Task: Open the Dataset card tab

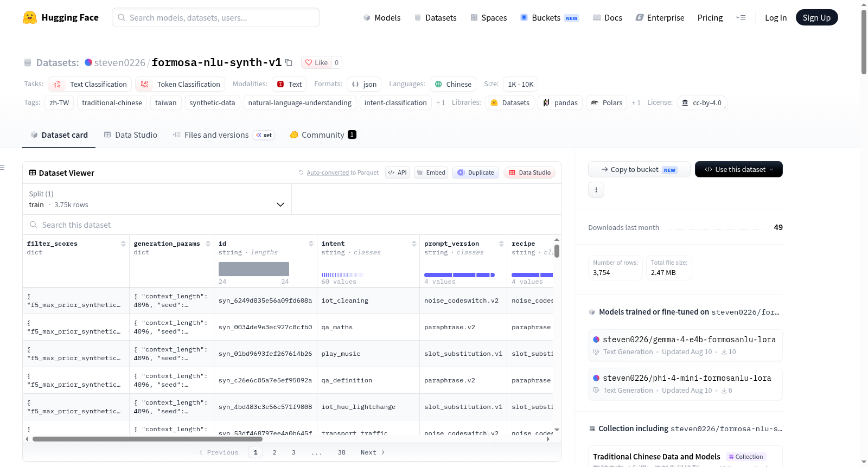Action: click(x=59, y=135)
